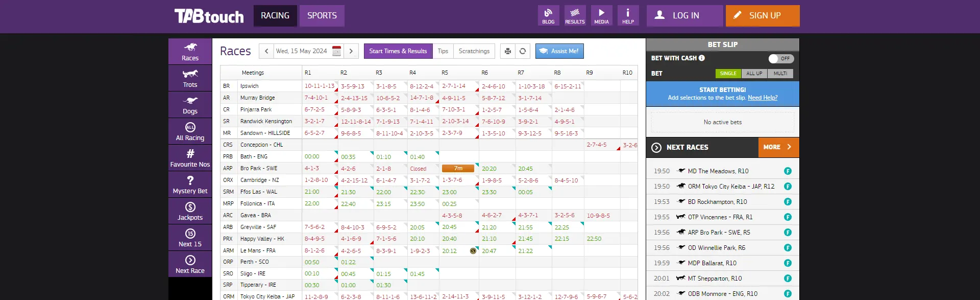Open the Media player icon
The height and width of the screenshot is (300, 980).
click(601, 15)
